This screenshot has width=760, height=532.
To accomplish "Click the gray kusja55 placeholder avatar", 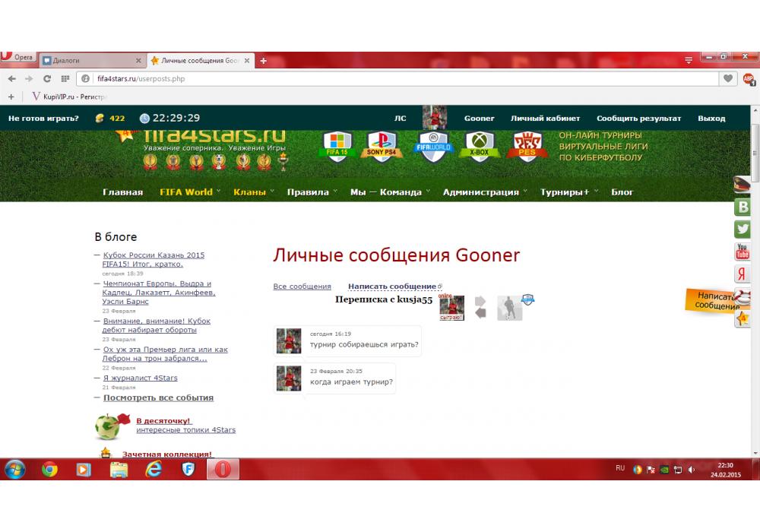I will coord(509,308).
